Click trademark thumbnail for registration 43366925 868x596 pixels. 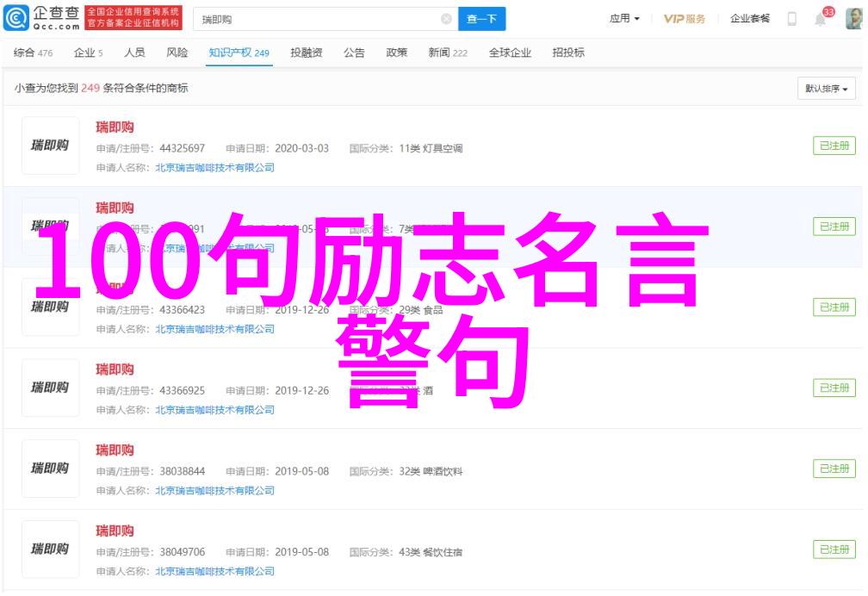50,388
